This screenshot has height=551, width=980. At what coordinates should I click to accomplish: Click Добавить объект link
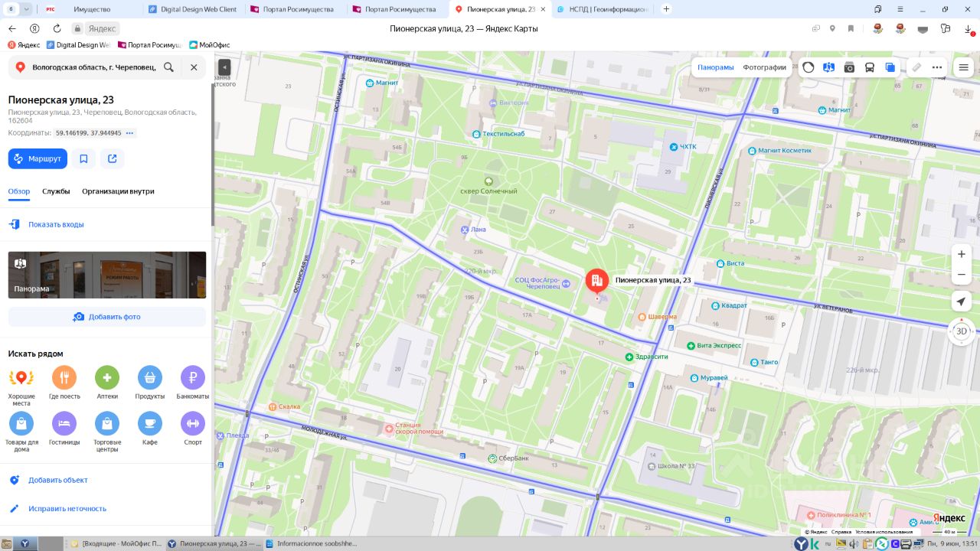[57, 480]
